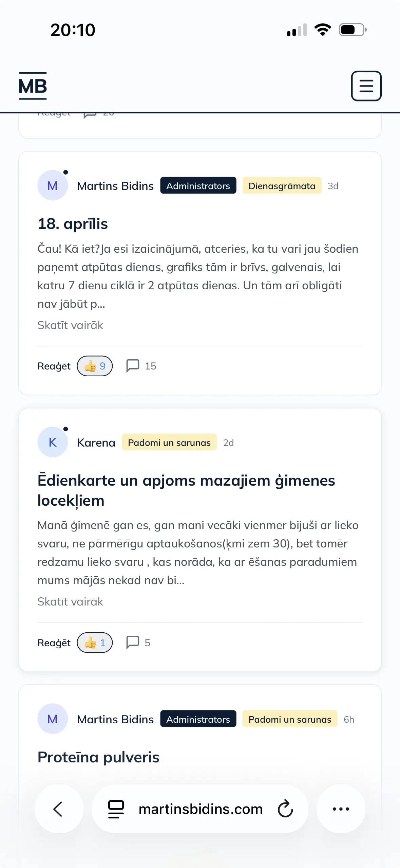The width and height of the screenshot is (400, 868).
Task: Expand Karena's post with Skatīt vairāk
Action: [x=70, y=602]
